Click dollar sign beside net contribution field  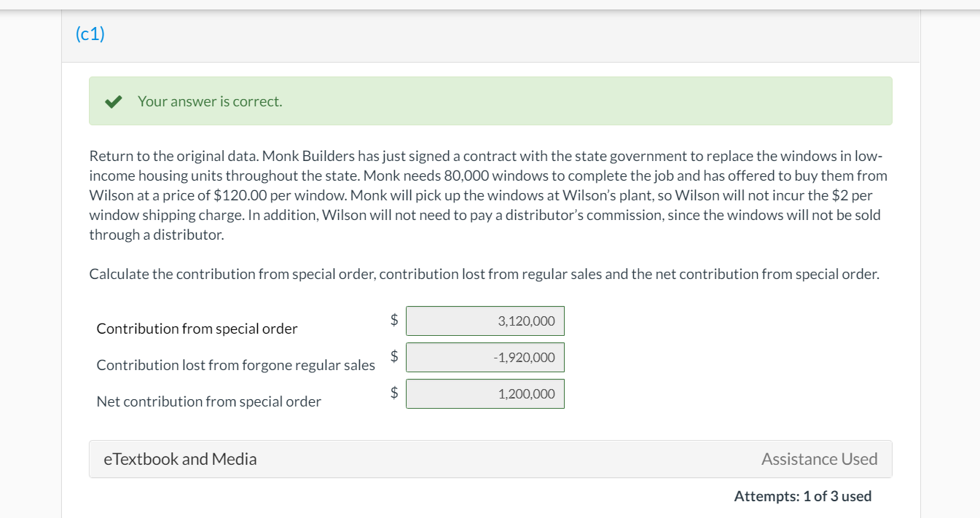[393, 392]
